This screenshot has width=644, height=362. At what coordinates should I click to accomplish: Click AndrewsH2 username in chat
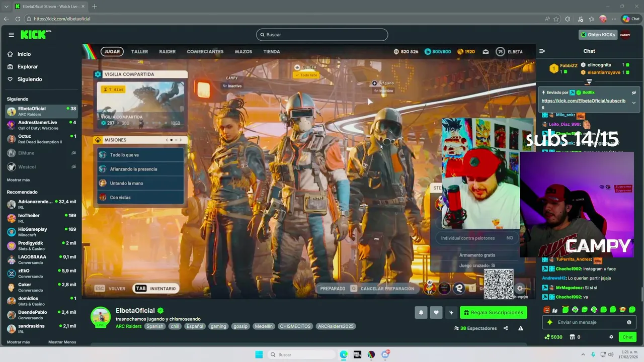point(554,278)
